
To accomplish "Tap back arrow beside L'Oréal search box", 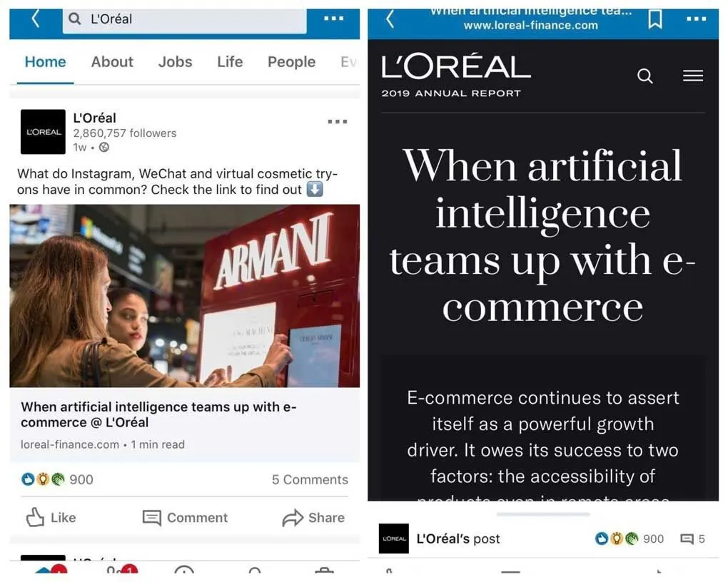I will tap(35, 19).
